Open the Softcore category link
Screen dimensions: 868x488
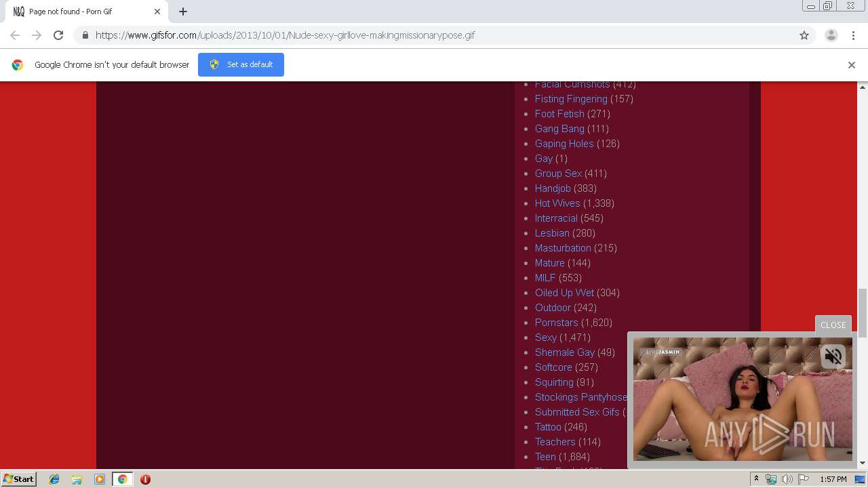(553, 367)
